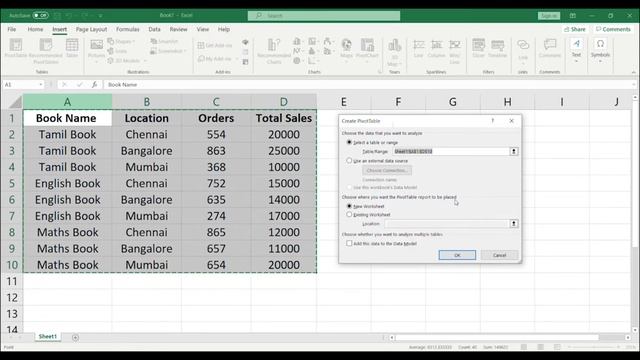Click the Search box in title bar
This screenshot has width=640, height=360.
tap(324, 16)
